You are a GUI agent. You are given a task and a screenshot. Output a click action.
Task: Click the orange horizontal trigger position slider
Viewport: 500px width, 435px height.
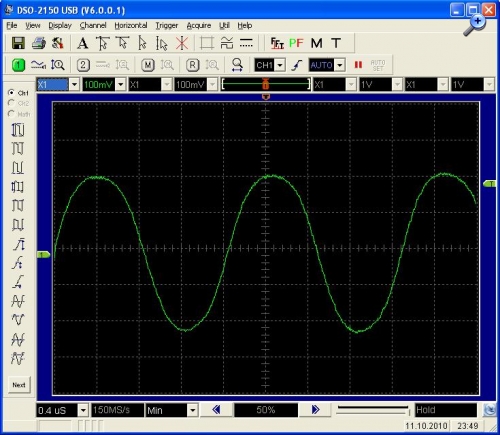tap(265, 84)
